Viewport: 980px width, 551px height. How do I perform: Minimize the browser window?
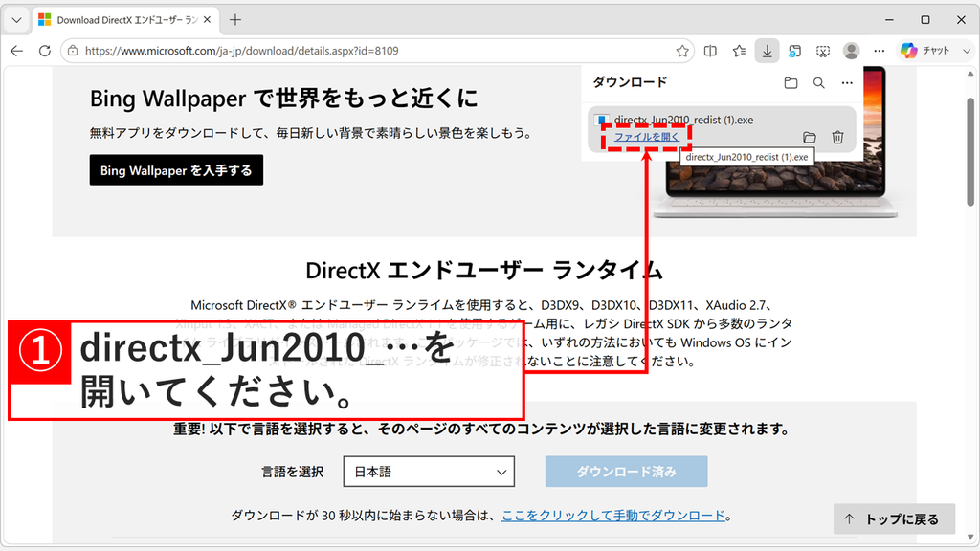point(889,20)
